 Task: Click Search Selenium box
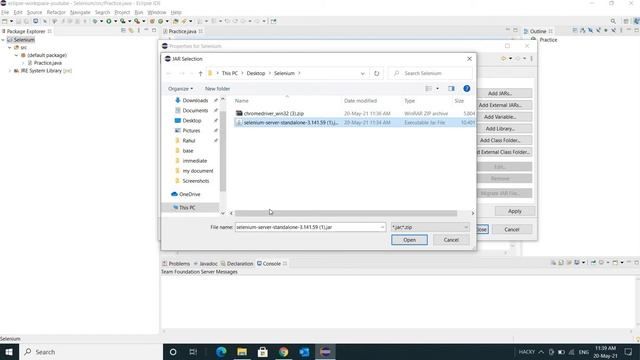pyautogui.click(x=431, y=73)
